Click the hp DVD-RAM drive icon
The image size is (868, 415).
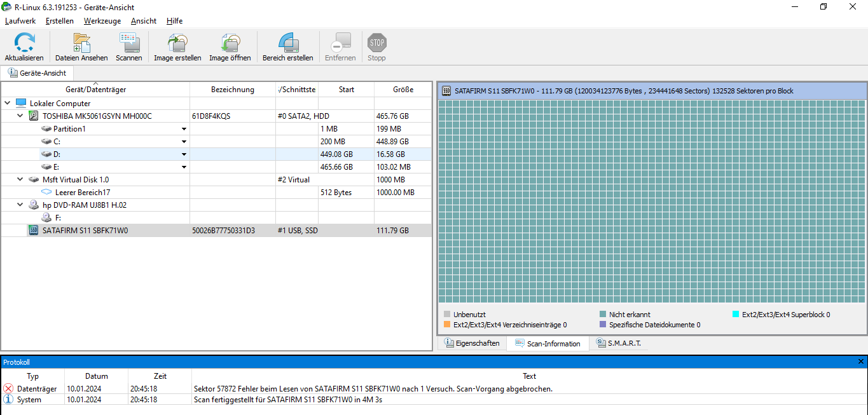click(x=34, y=205)
